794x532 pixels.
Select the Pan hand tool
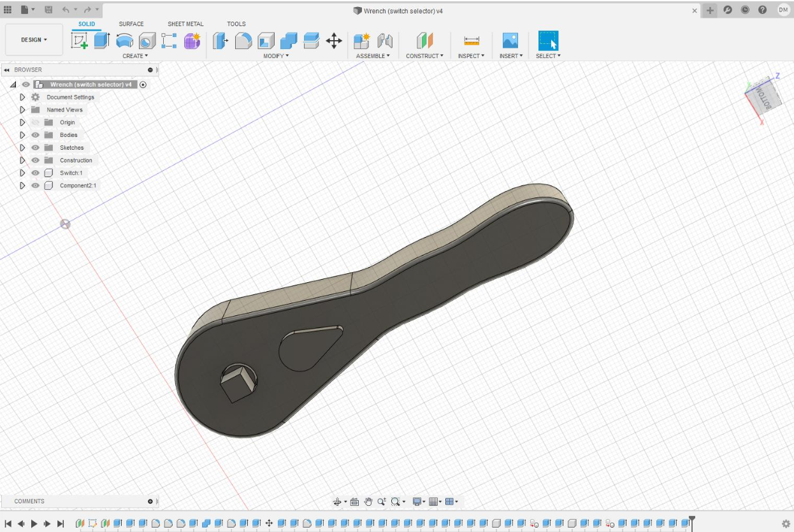click(368, 502)
